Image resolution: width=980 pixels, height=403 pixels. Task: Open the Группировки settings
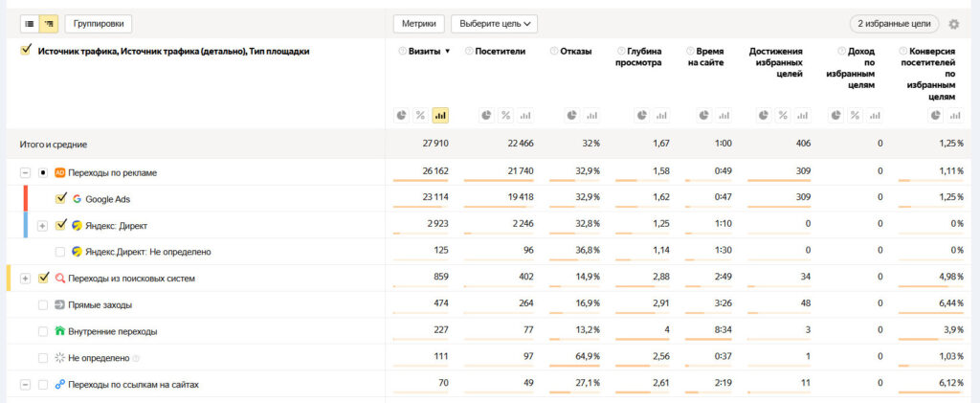coord(99,24)
